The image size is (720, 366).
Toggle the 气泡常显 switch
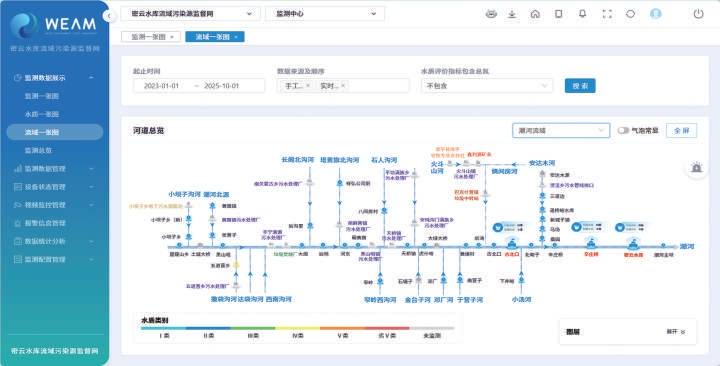click(x=623, y=130)
